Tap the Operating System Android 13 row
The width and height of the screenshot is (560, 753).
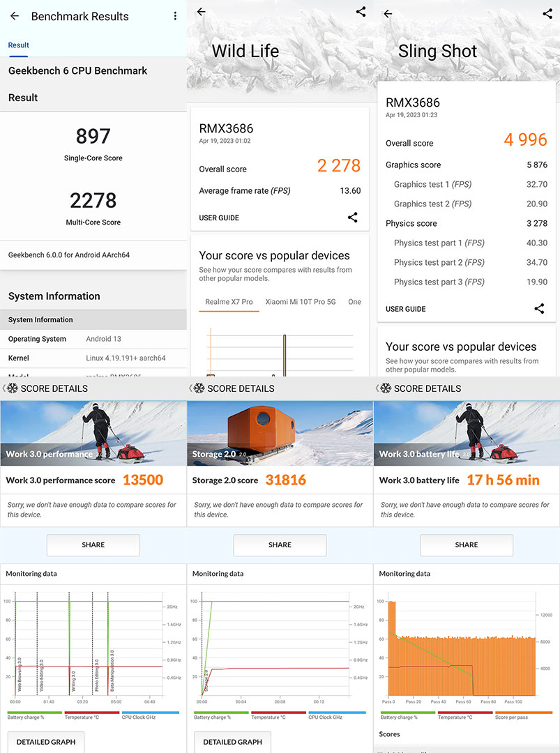[x=93, y=339]
